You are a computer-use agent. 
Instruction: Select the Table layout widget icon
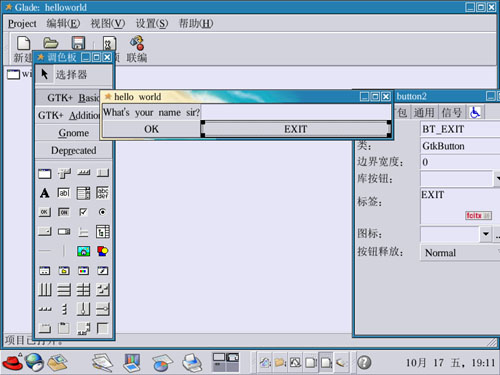tap(83, 290)
